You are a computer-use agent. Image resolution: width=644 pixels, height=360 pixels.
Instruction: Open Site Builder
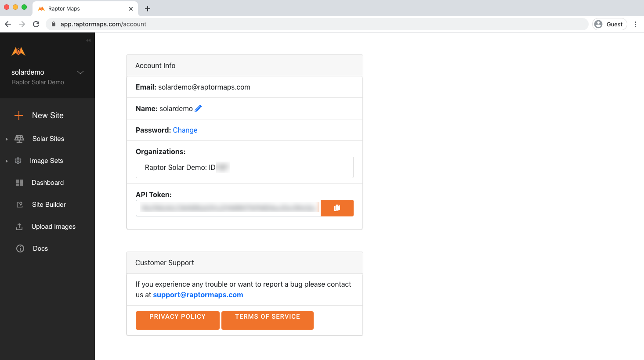[x=49, y=205]
